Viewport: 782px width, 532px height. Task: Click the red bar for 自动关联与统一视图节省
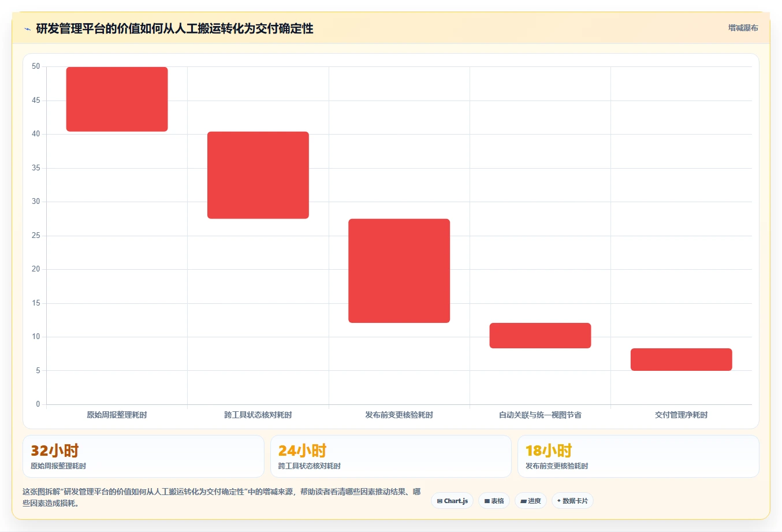(x=540, y=336)
